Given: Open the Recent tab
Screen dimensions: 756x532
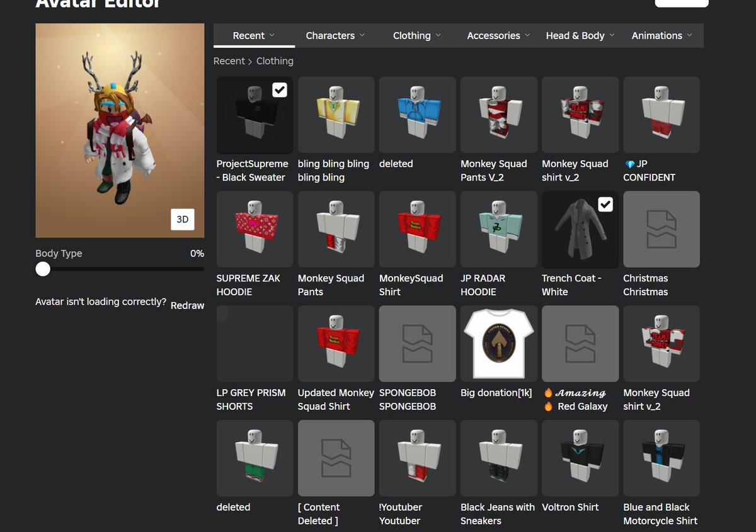Looking at the screenshot, I should [x=254, y=35].
